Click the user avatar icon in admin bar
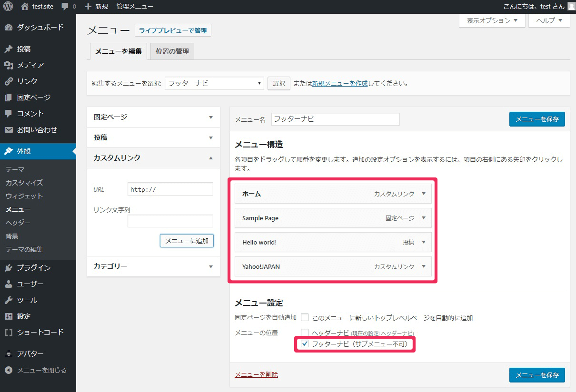This screenshot has height=392, width=576. (571, 7)
